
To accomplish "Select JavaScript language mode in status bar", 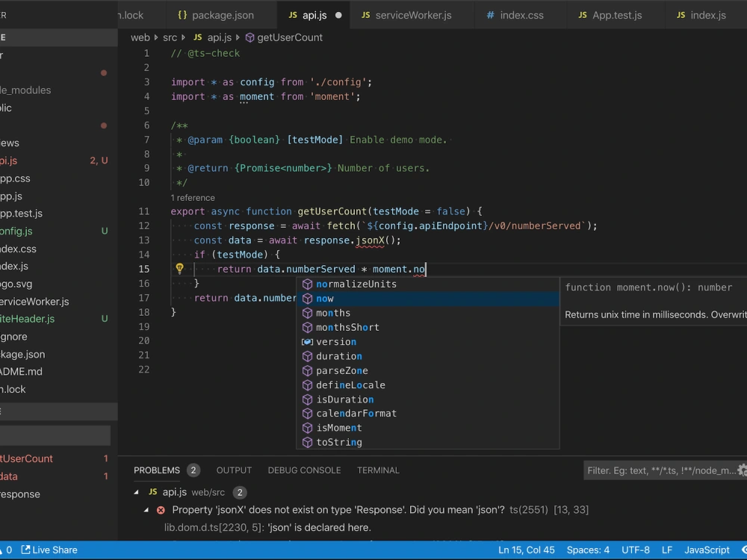I will click(x=707, y=550).
